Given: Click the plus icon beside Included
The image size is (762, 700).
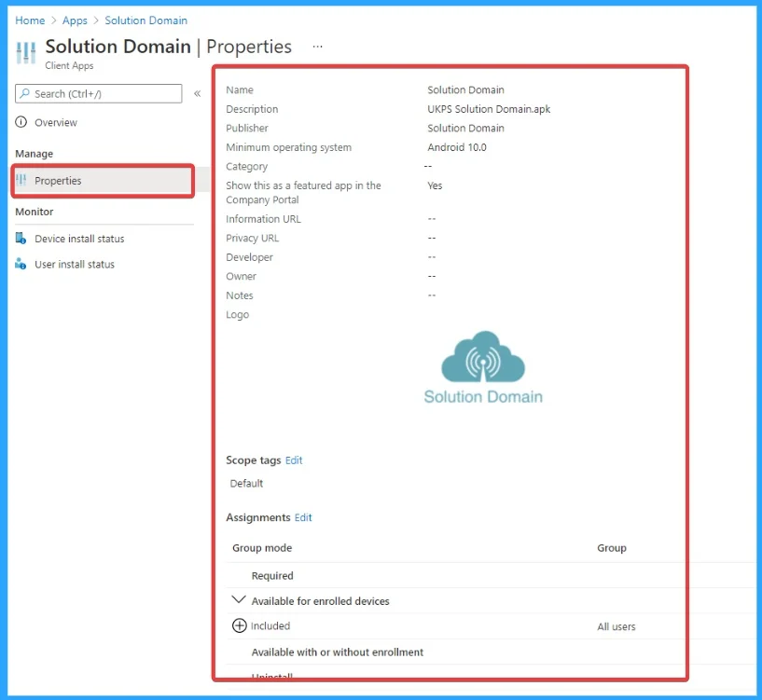Looking at the screenshot, I should [x=239, y=625].
